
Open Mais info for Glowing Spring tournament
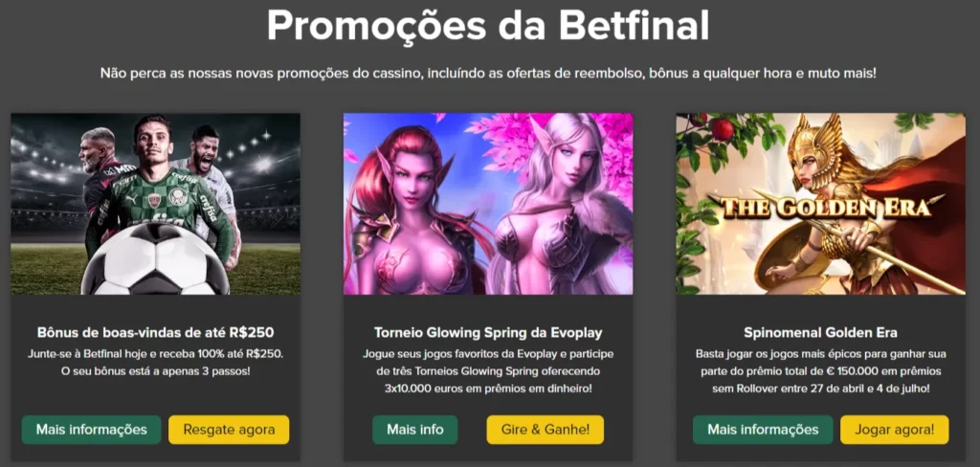click(415, 430)
